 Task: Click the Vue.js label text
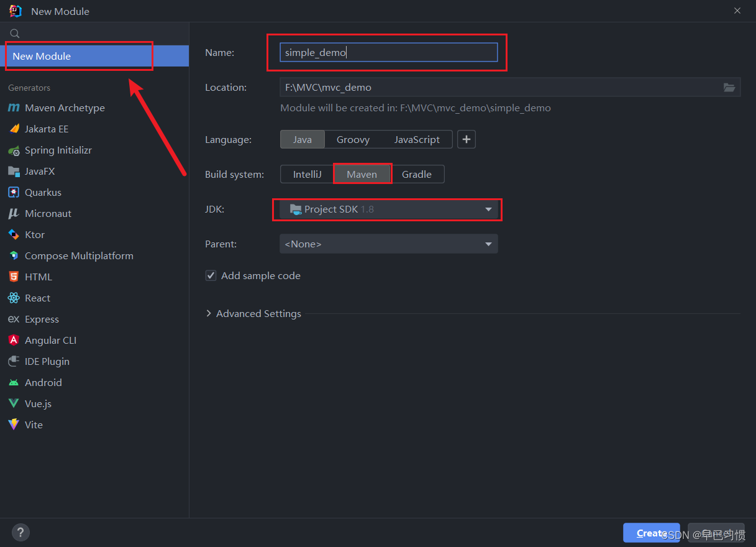38,403
